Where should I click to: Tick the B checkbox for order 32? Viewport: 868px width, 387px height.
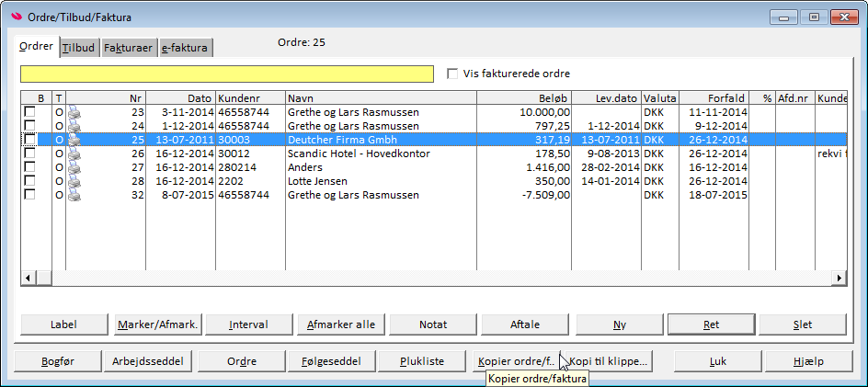pyautogui.click(x=30, y=195)
